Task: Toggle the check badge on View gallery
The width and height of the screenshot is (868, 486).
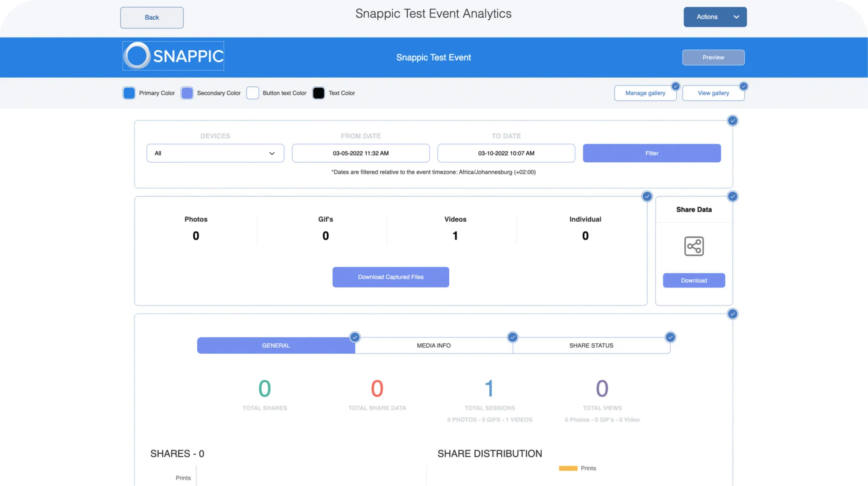Action: coord(743,86)
